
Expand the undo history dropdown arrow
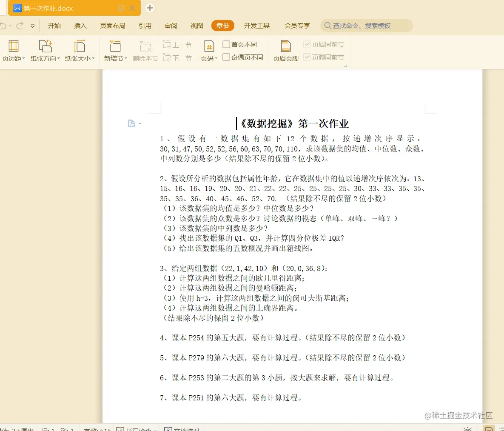(10, 26)
